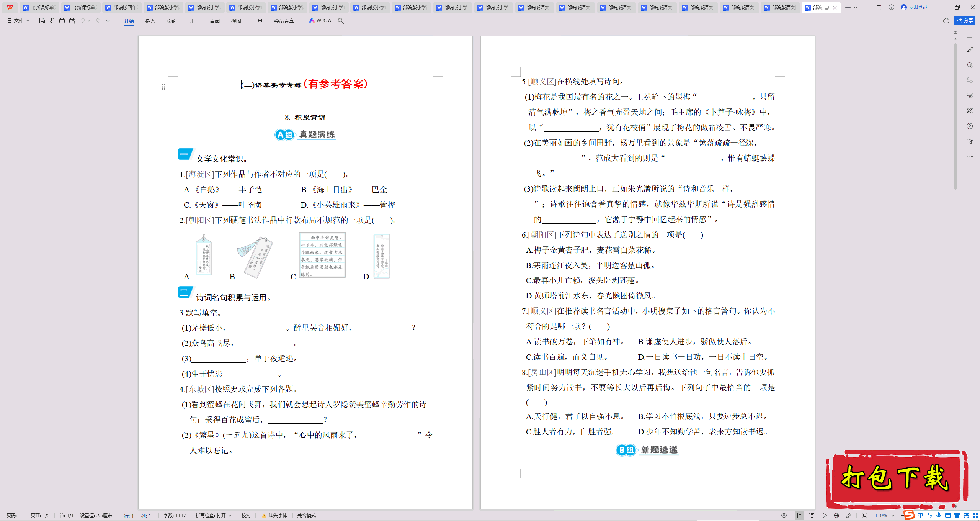Image resolution: width=980 pixels, height=521 pixels.
Task: Toggle eye protection mode eye icon
Action: click(x=784, y=516)
